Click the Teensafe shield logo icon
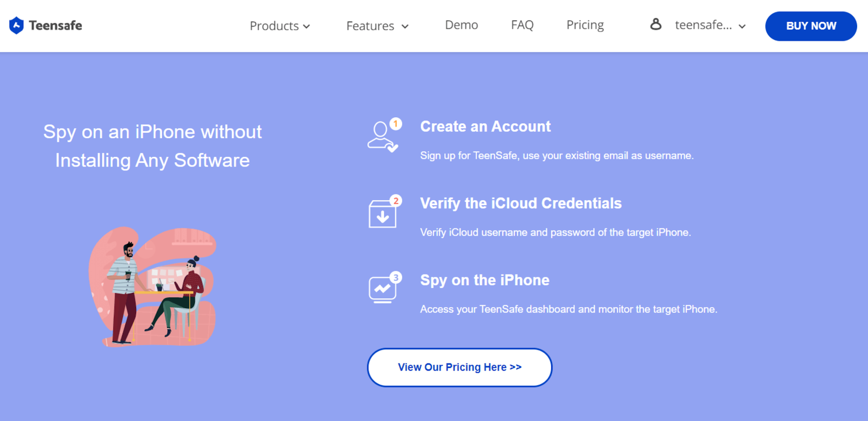The image size is (868, 421). tap(16, 25)
